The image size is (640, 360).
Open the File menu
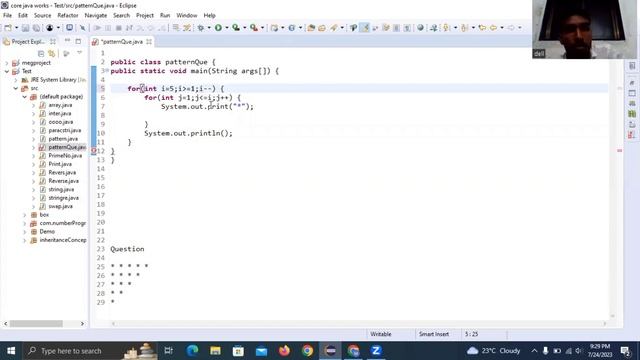(x=7, y=15)
